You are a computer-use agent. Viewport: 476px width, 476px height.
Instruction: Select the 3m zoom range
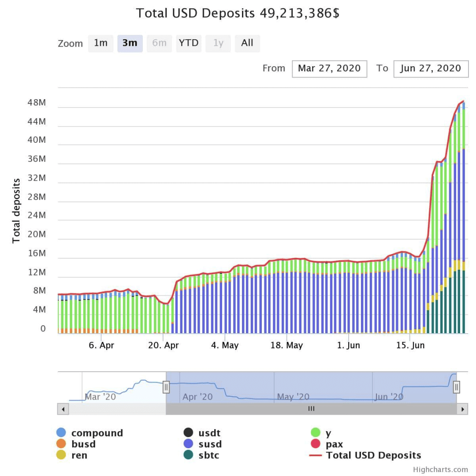tap(130, 43)
